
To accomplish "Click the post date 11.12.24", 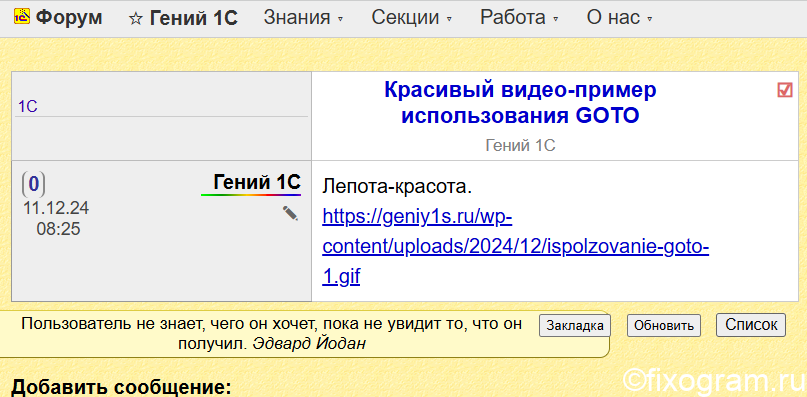I will pyautogui.click(x=56, y=208).
